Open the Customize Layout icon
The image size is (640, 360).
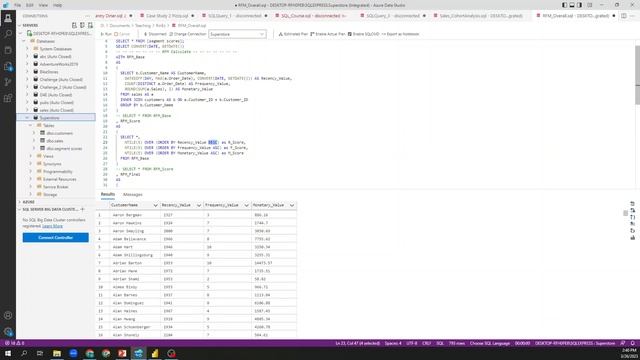(x=589, y=5)
